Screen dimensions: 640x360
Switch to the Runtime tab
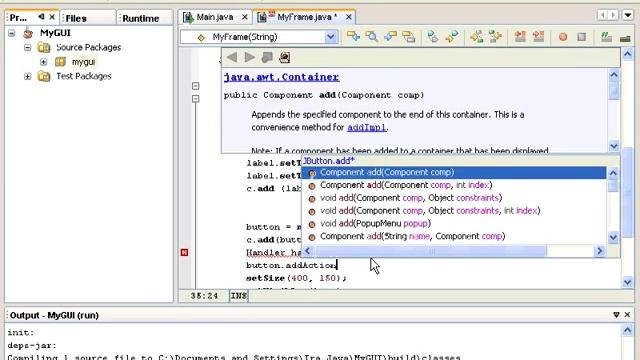(144, 18)
